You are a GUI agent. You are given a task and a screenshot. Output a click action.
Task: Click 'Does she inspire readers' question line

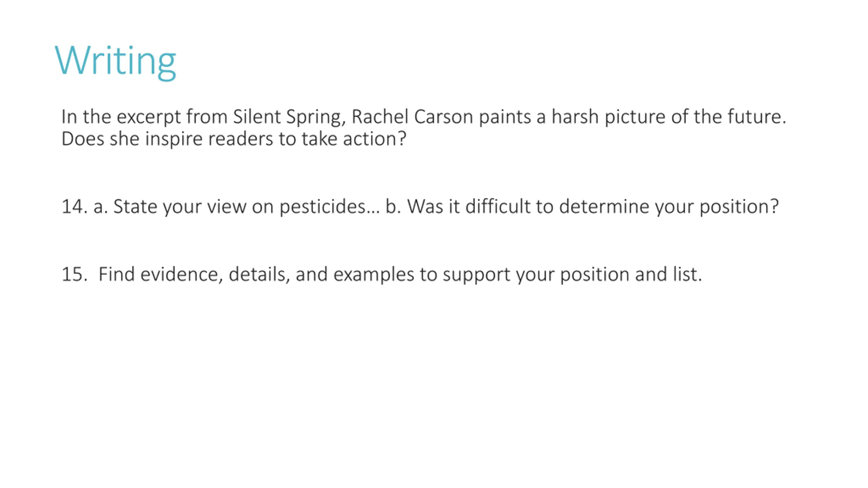coord(234,139)
